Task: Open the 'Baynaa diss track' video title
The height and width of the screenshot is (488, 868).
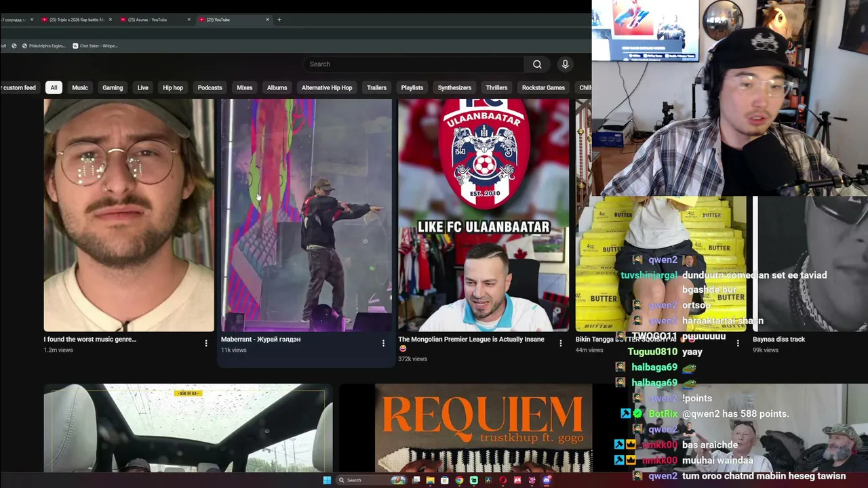Action: (778, 339)
